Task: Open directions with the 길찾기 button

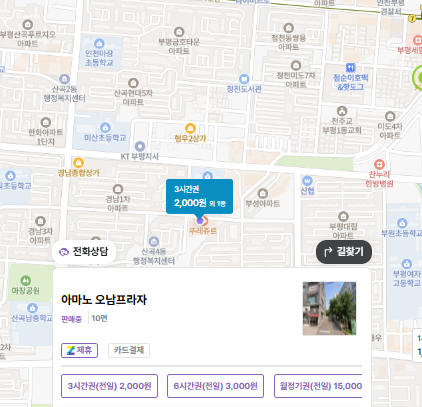Action: click(x=344, y=252)
